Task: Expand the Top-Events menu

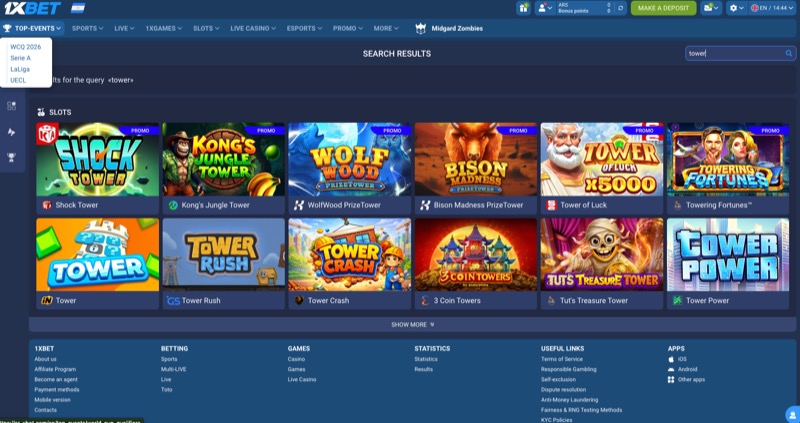Action: 33,29
